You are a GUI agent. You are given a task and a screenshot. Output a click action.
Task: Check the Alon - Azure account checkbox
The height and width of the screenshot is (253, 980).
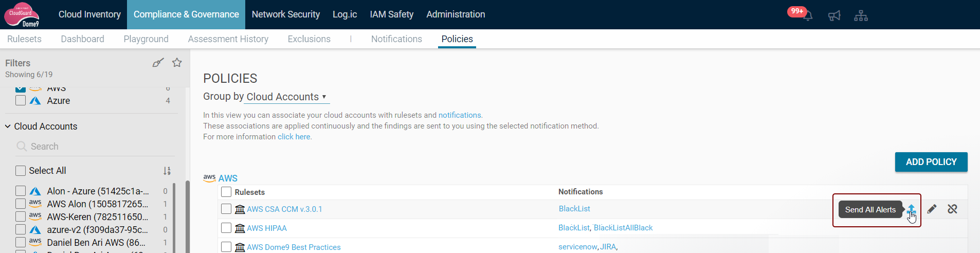21,191
